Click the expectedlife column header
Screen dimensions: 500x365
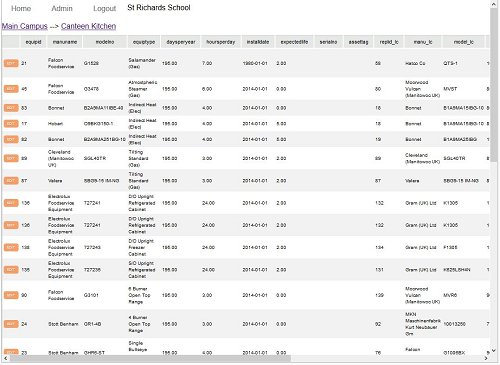tap(294, 42)
